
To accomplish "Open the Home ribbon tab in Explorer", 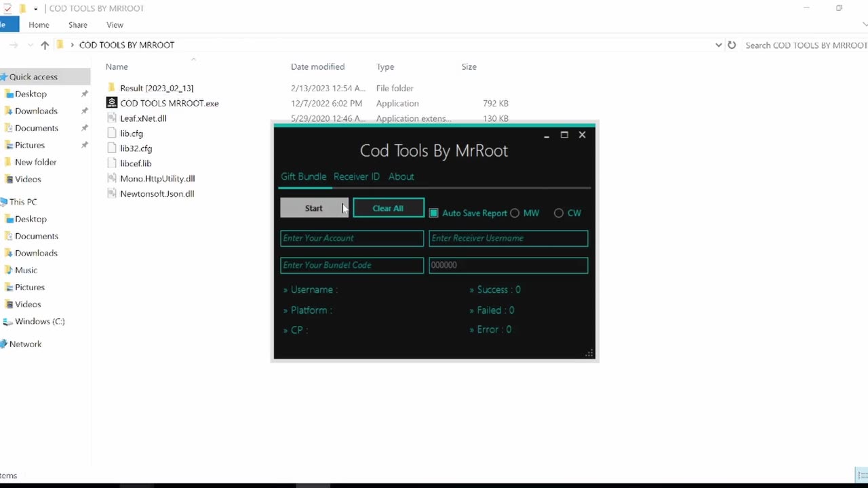I will 39,25.
